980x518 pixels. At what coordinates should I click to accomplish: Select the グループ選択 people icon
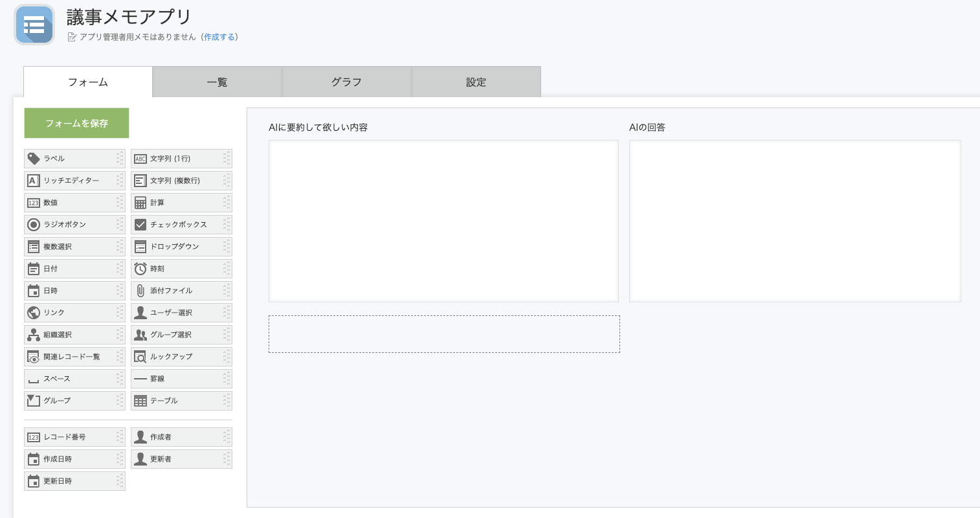pos(140,335)
